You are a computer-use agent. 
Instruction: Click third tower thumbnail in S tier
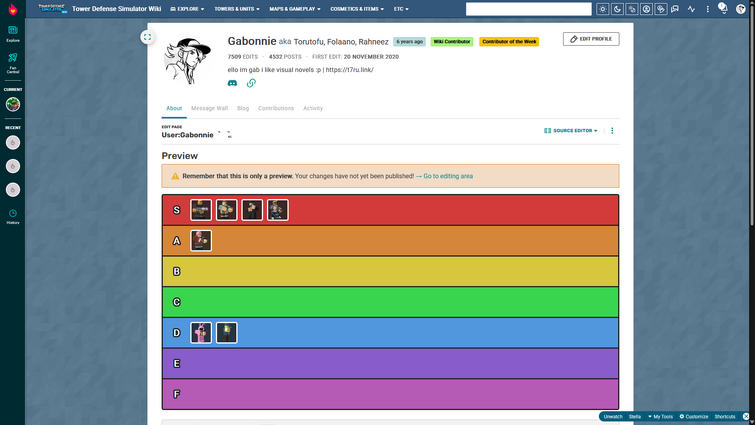coord(252,210)
